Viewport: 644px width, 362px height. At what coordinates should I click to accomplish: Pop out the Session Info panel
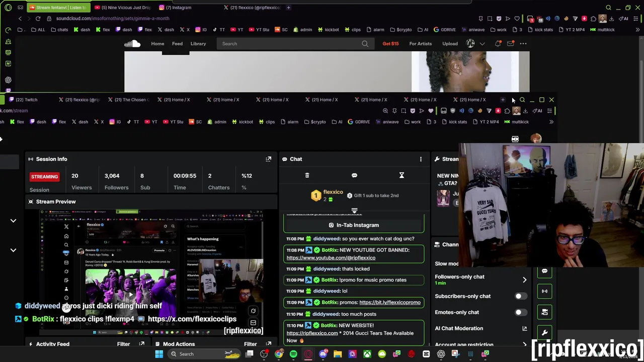coord(268,159)
